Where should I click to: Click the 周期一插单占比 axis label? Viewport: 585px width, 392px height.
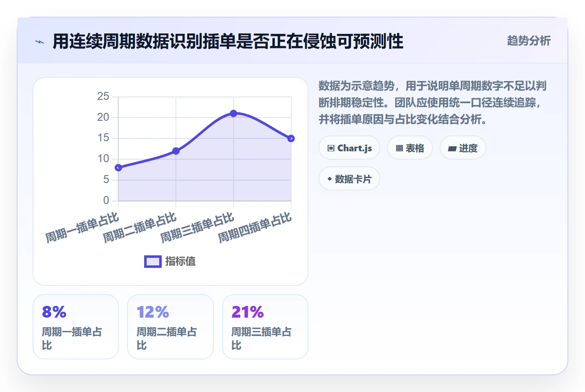click(82, 228)
